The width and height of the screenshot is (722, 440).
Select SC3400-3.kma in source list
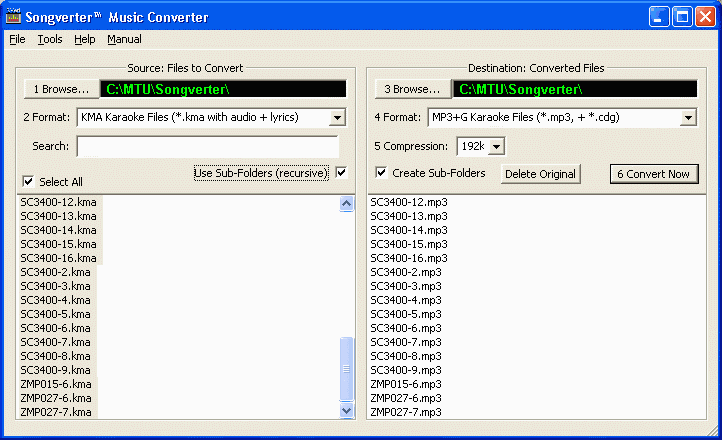tap(56, 286)
